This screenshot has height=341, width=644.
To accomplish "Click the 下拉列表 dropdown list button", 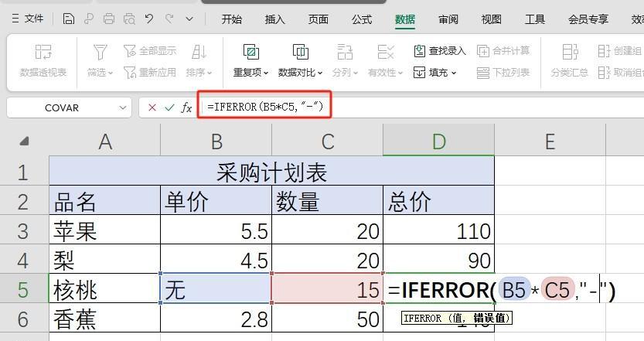I will (x=503, y=73).
